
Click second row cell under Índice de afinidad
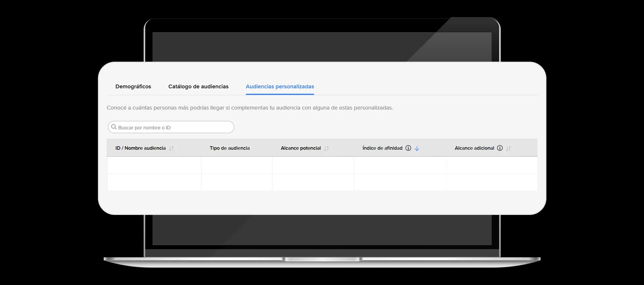pyautogui.click(x=400, y=182)
